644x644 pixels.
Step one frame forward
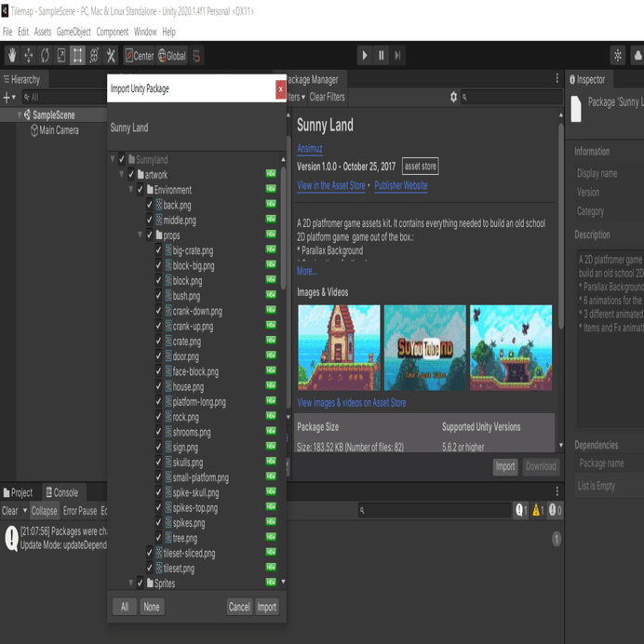click(397, 55)
